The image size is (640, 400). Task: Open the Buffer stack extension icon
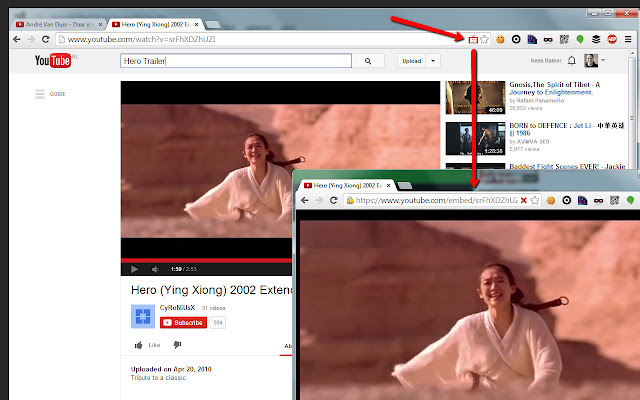[596, 39]
